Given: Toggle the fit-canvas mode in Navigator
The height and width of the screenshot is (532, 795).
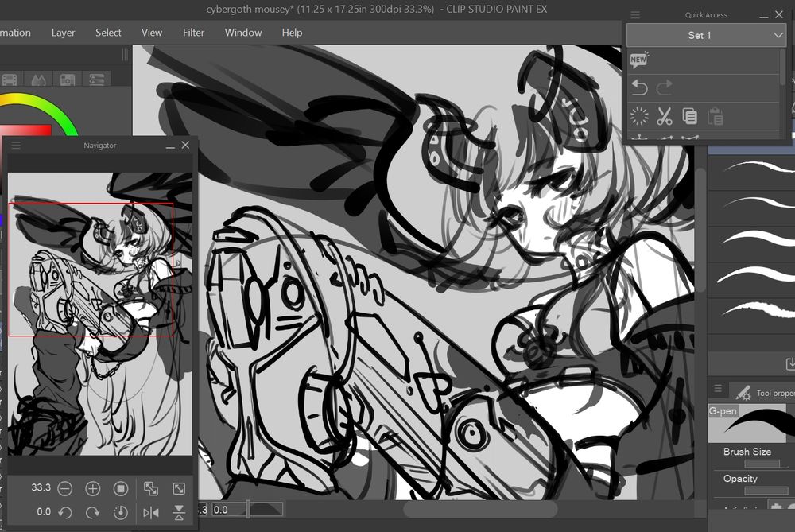Looking at the screenshot, I should (x=150, y=487).
